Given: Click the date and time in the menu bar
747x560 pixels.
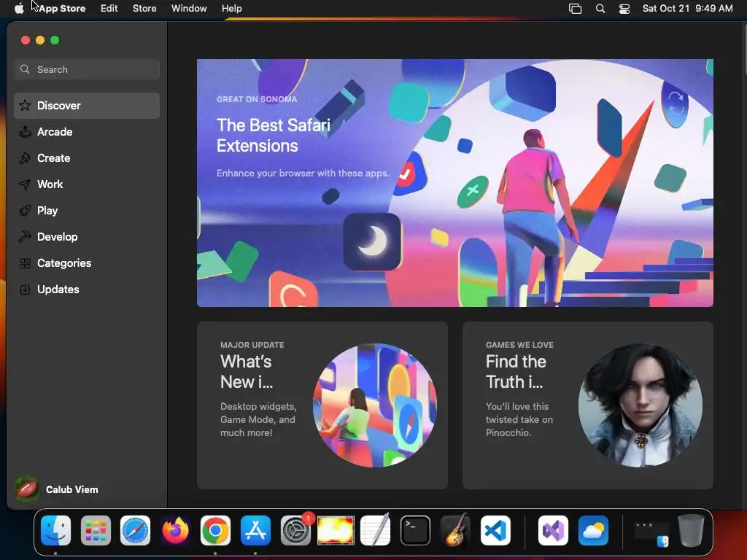Looking at the screenshot, I should pyautogui.click(x=687, y=9).
